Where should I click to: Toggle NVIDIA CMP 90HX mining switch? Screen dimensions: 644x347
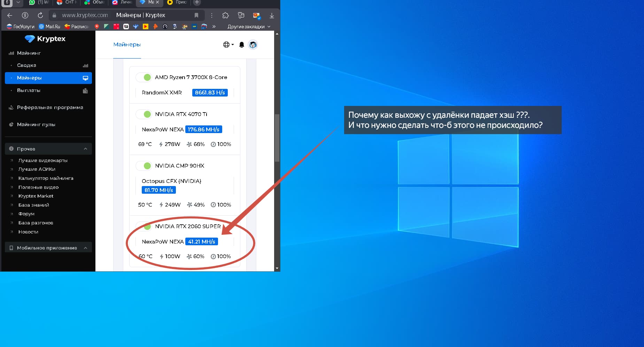click(x=143, y=166)
